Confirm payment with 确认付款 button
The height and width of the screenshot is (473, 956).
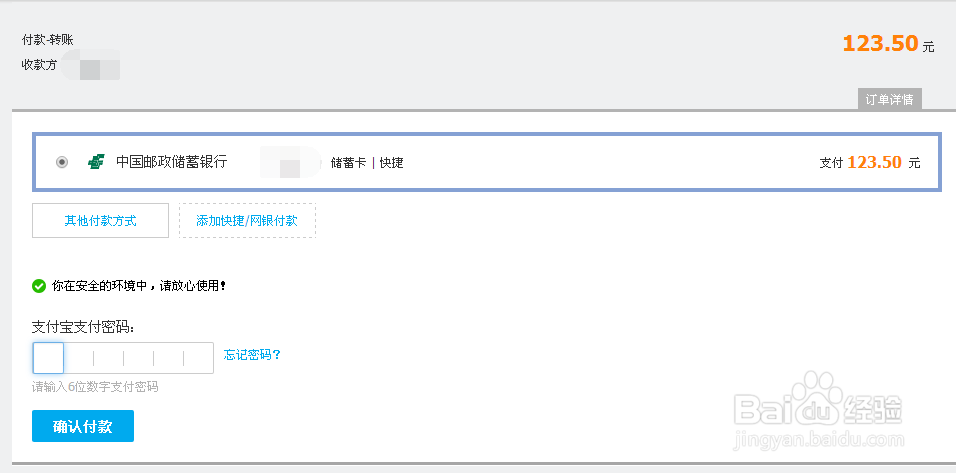click(x=83, y=426)
